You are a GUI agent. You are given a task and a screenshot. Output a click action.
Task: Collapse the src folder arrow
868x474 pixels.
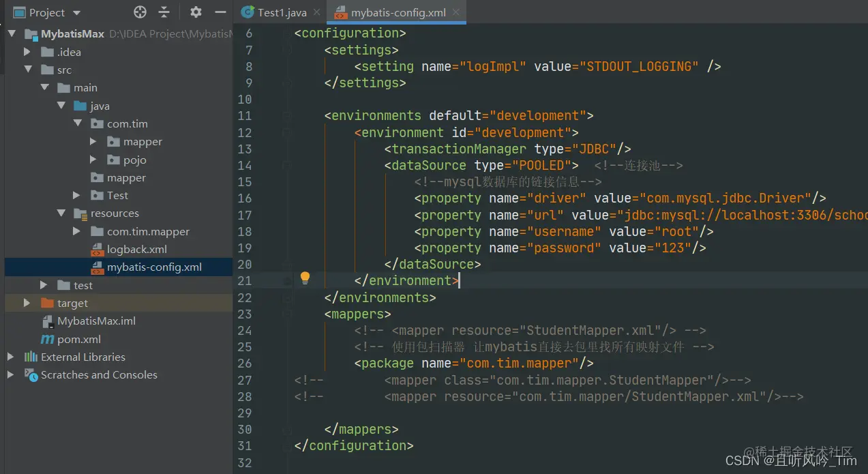click(28, 70)
